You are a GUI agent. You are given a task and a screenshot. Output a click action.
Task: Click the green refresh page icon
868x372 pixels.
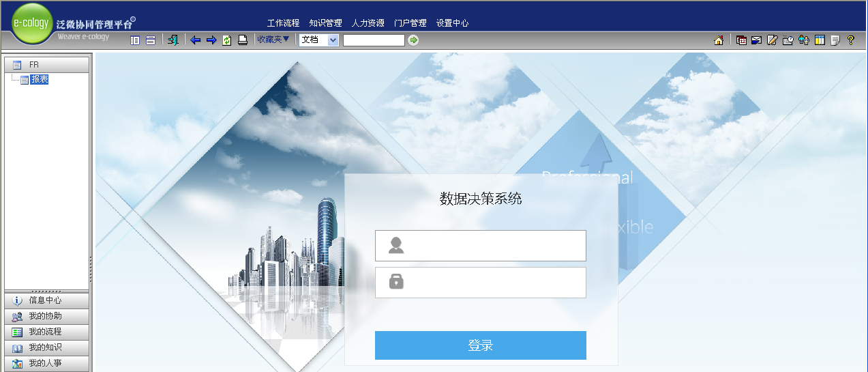tap(227, 40)
